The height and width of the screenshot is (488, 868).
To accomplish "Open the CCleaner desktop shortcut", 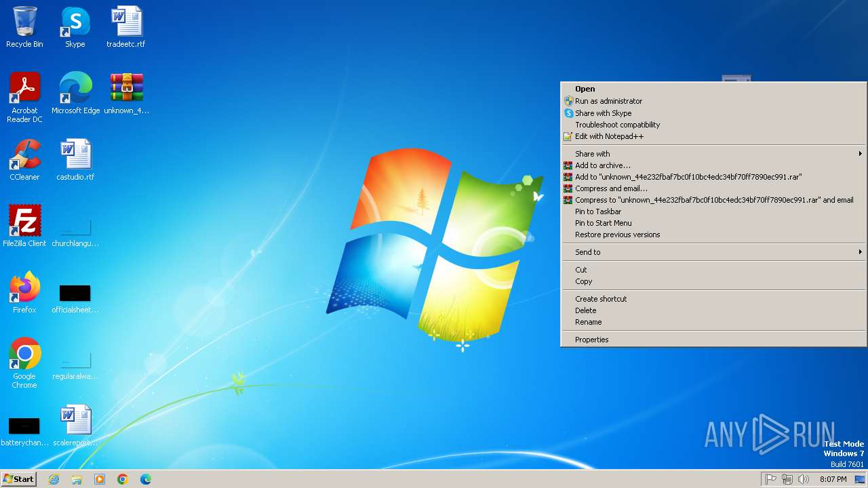I will pyautogui.click(x=24, y=160).
